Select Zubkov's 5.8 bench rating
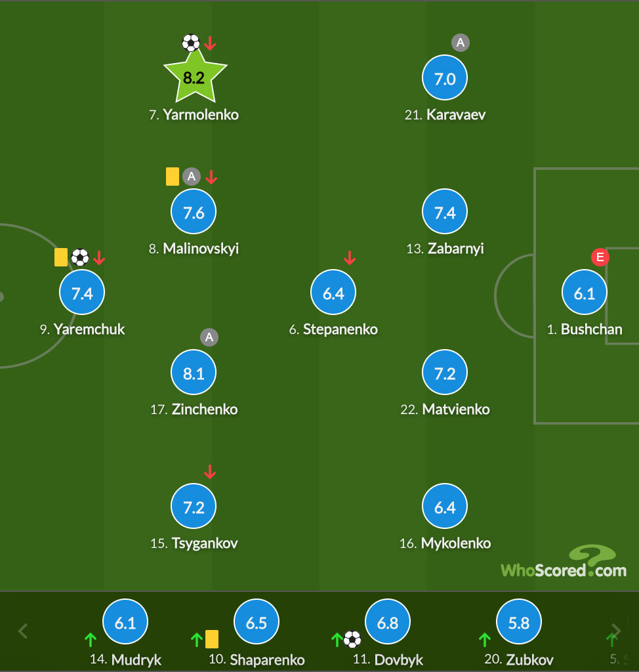 pos(518,621)
